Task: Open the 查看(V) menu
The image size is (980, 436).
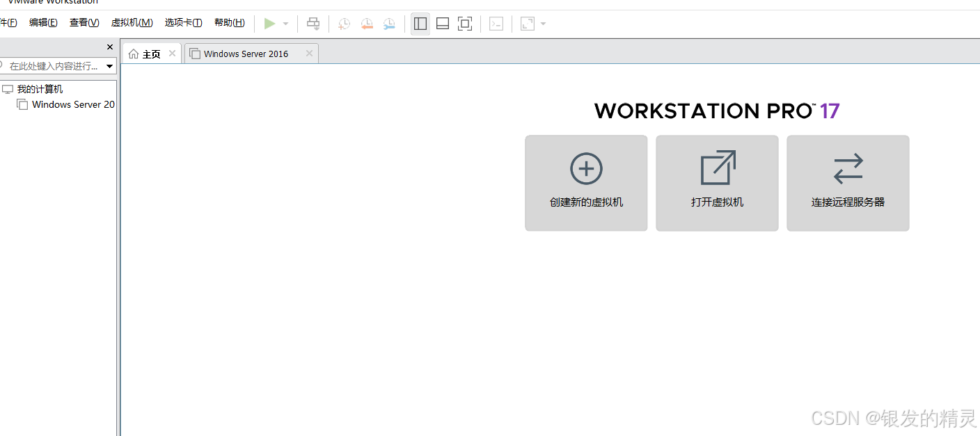Action: pos(84,23)
